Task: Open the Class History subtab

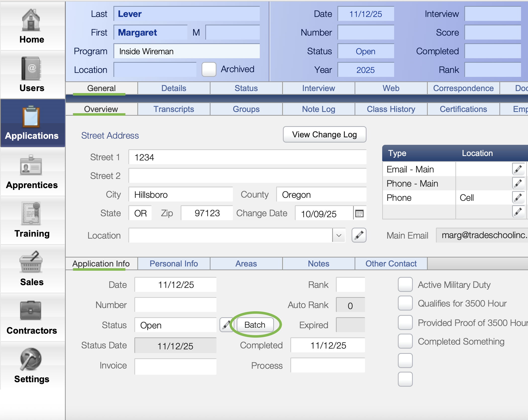Action: click(391, 109)
